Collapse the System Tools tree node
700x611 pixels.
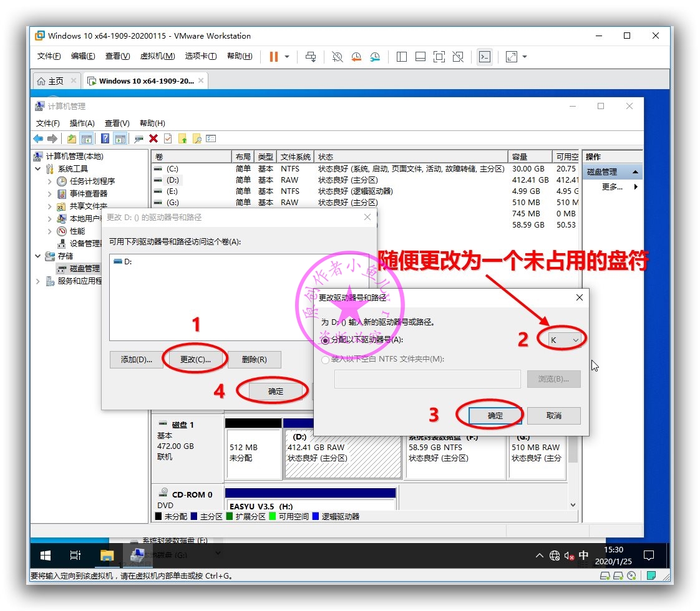pos(38,169)
